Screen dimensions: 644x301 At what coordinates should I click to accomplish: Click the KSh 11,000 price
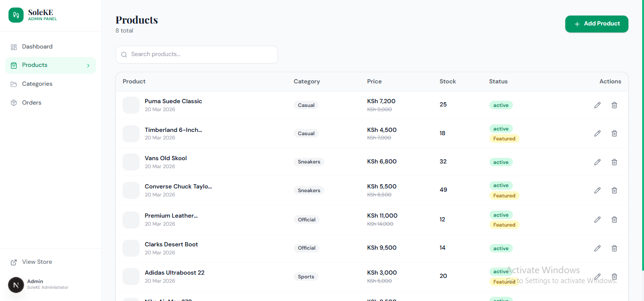coord(382,216)
